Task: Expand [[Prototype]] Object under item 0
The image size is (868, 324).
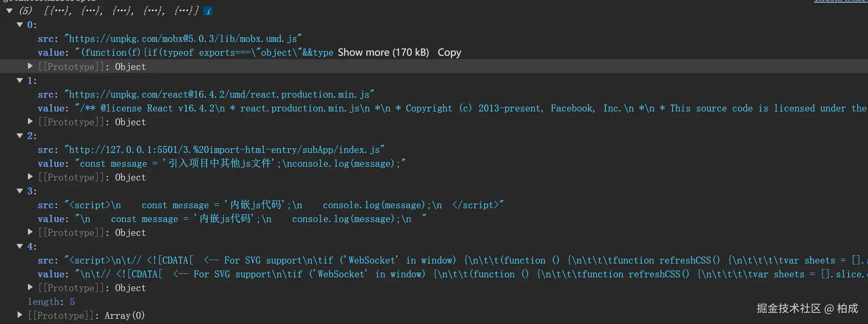Action: 30,66
